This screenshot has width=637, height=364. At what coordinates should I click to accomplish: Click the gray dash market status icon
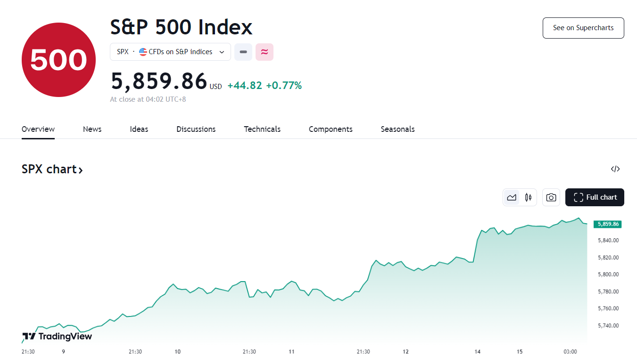pos(243,52)
